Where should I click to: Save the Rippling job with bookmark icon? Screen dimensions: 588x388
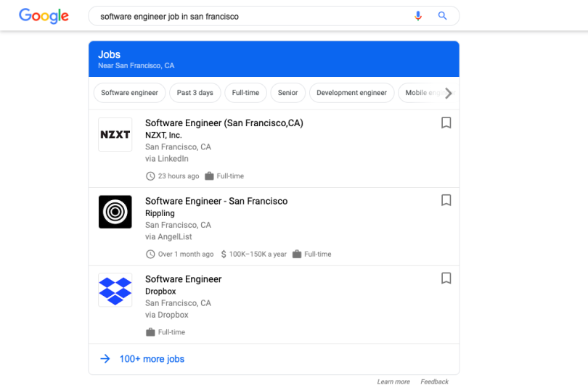[x=446, y=200]
